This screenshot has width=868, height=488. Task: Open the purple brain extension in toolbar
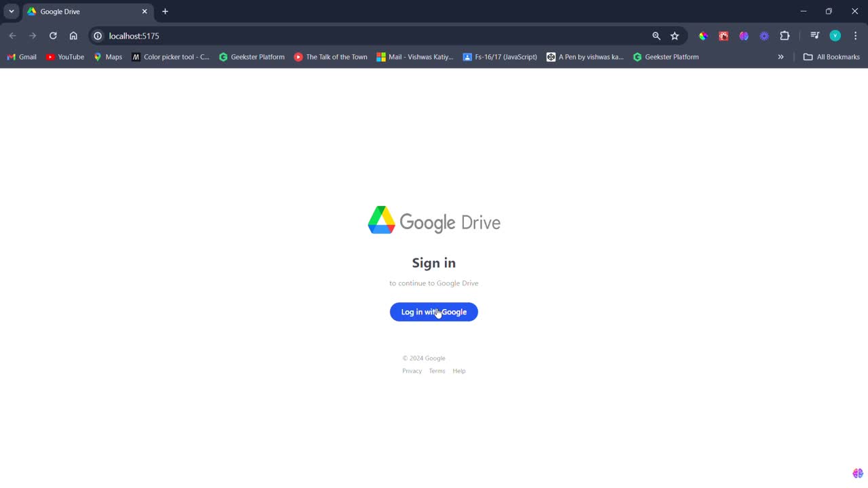(x=744, y=36)
